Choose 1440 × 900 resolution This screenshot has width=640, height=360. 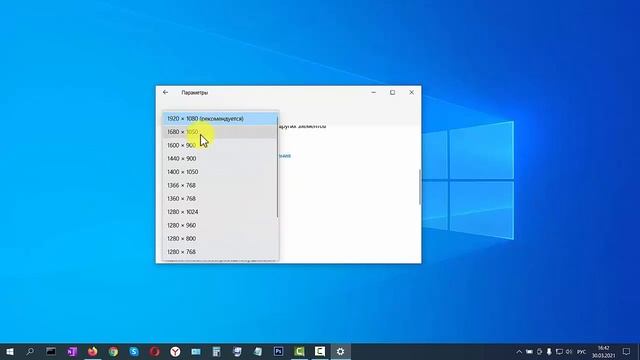click(x=220, y=159)
